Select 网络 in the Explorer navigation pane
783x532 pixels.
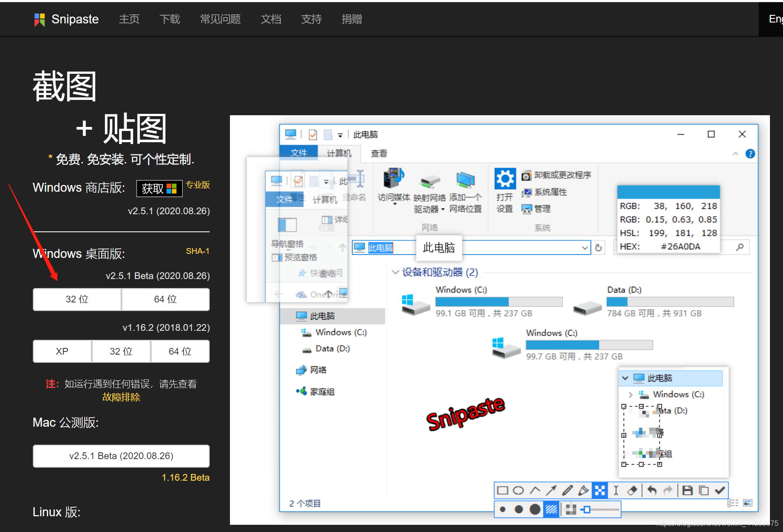[312, 370]
